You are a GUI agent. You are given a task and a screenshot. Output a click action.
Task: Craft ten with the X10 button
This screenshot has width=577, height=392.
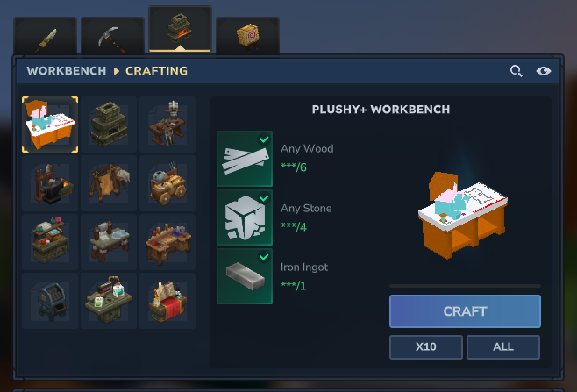(426, 346)
